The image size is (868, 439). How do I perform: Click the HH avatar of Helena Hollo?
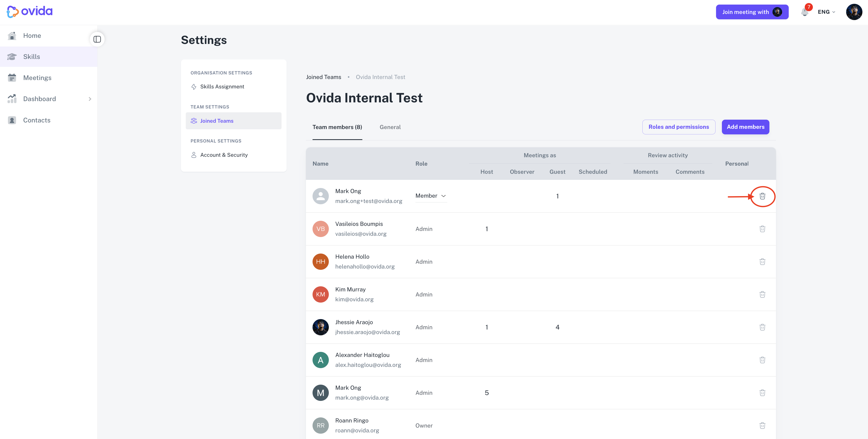[x=320, y=262]
